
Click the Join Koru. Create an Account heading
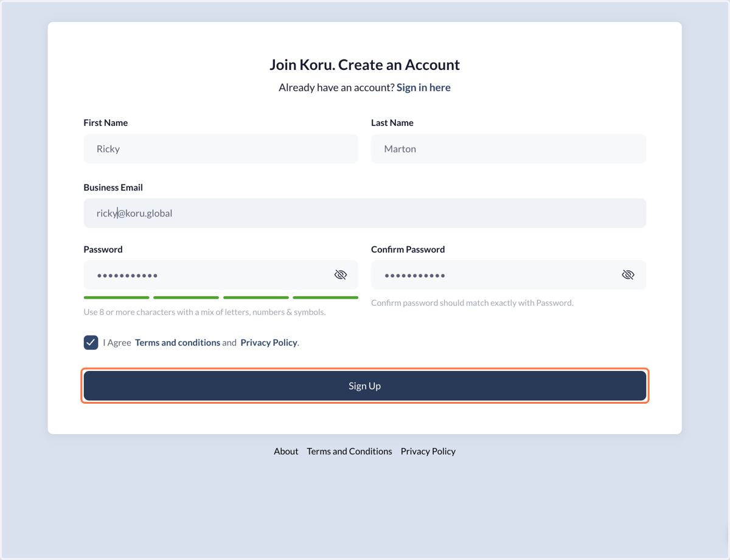point(365,64)
